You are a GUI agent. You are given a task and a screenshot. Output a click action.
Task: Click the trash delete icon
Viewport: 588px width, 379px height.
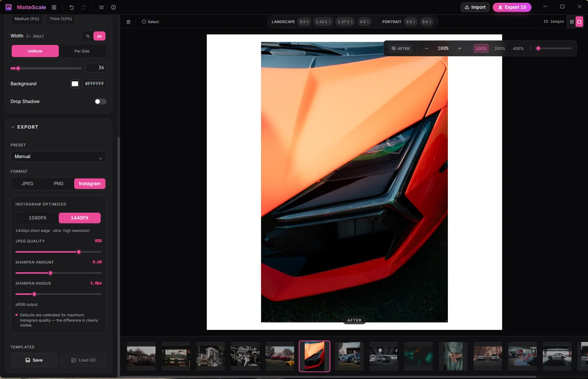point(128,22)
